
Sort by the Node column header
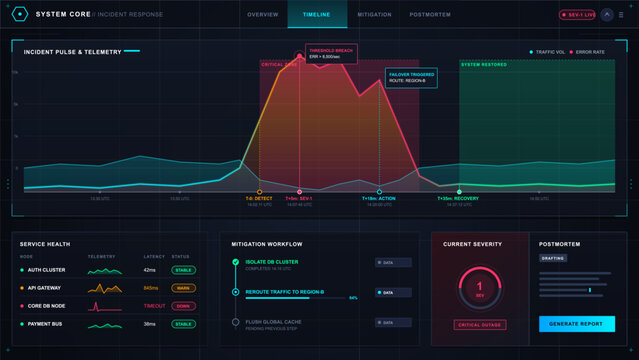[26, 256]
